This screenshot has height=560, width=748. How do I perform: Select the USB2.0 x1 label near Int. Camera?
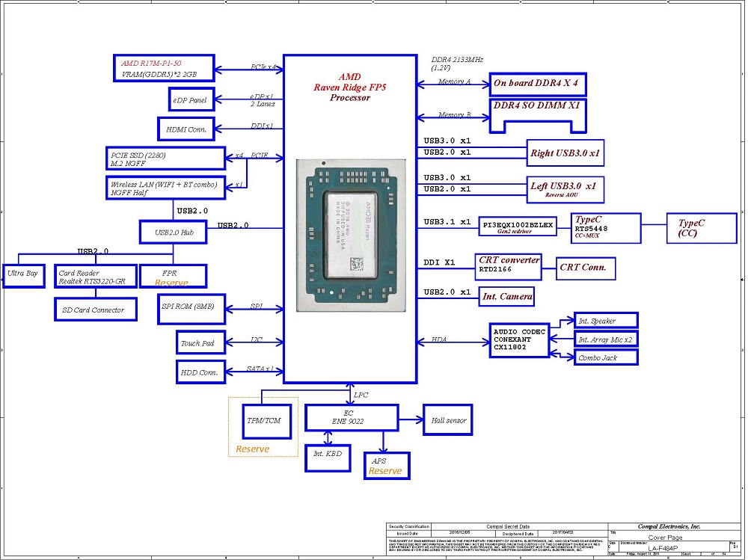pos(447,292)
